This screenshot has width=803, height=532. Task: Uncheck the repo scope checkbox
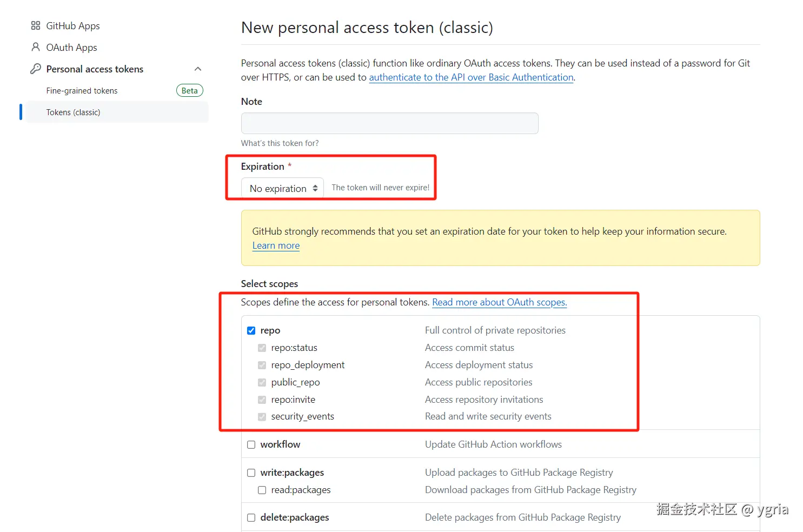tap(251, 330)
